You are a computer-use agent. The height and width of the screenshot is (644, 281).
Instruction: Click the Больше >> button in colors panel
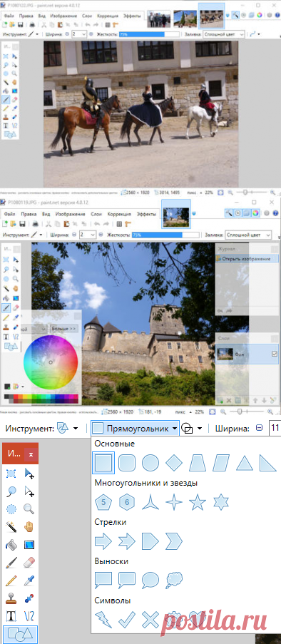point(64,329)
